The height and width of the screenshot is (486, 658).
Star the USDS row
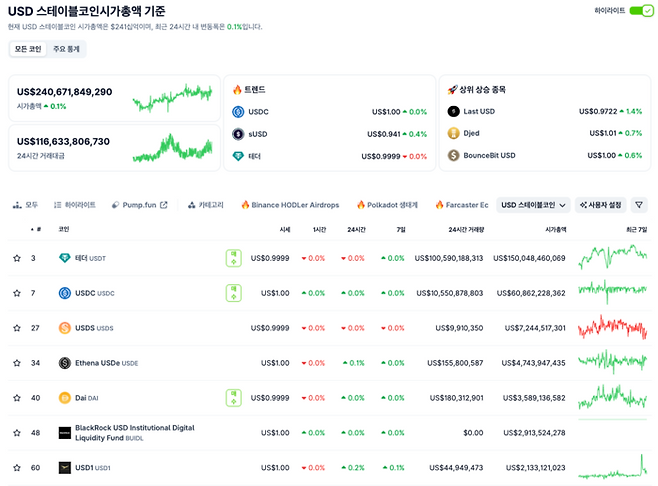click(x=17, y=328)
